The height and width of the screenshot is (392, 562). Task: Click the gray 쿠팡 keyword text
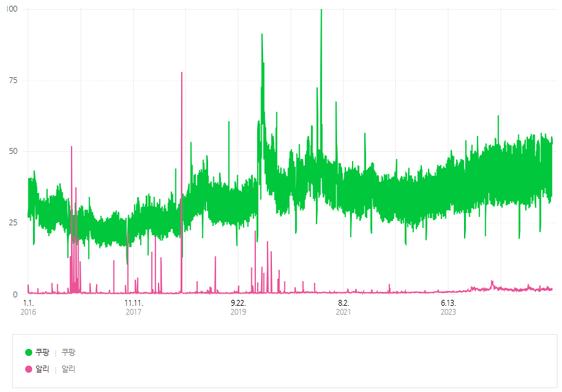68,353
